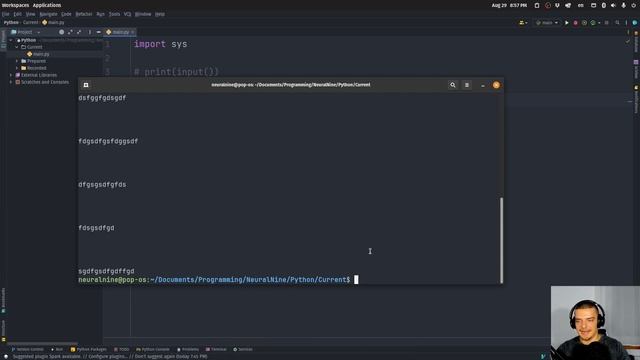
Task: Open the Navigate menu
Action: click(x=49, y=14)
